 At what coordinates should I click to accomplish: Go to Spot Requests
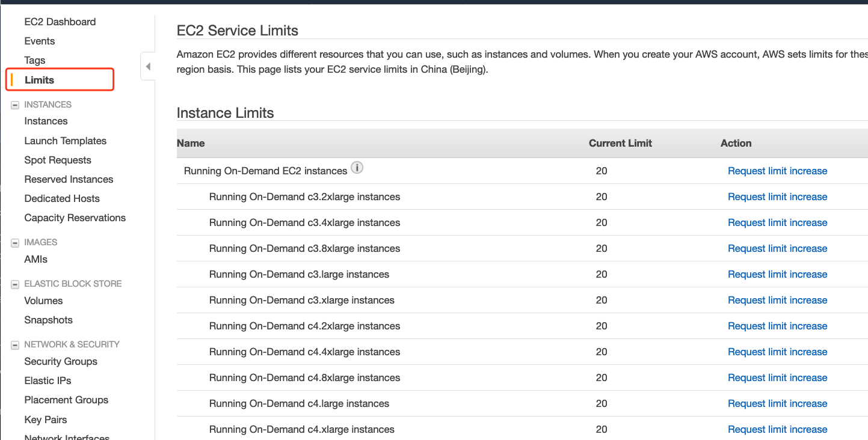tap(58, 160)
